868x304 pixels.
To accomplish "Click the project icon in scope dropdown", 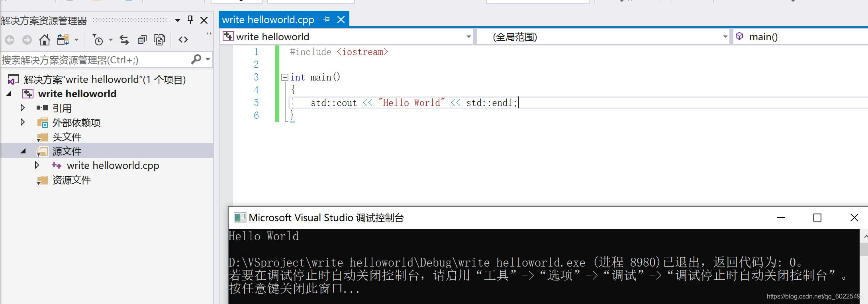I will pyautogui.click(x=228, y=36).
